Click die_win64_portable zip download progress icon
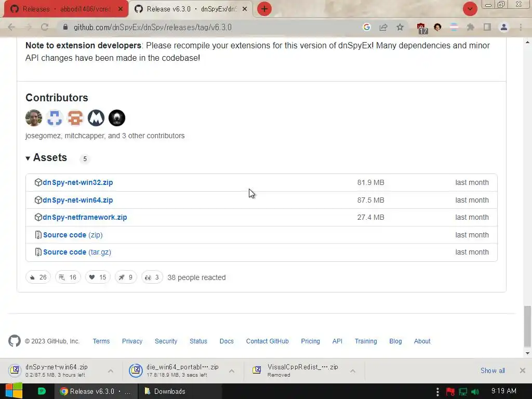 pyautogui.click(x=136, y=370)
